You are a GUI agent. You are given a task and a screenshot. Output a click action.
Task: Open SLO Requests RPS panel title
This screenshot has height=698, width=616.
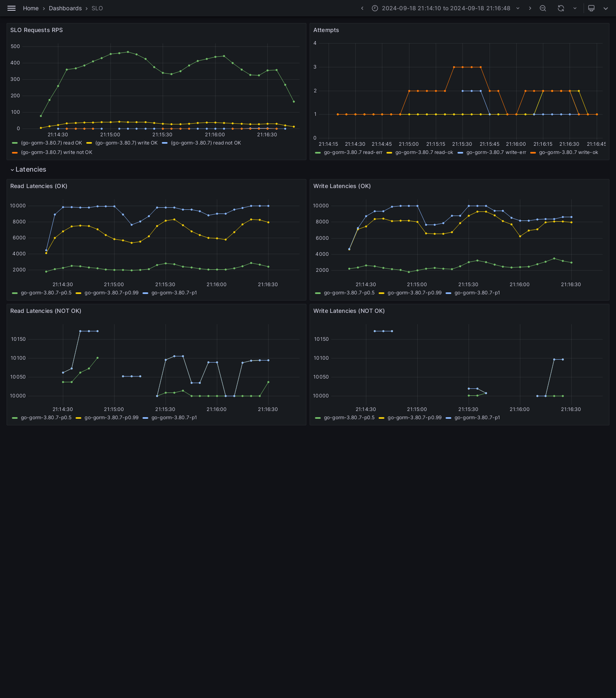(37, 30)
